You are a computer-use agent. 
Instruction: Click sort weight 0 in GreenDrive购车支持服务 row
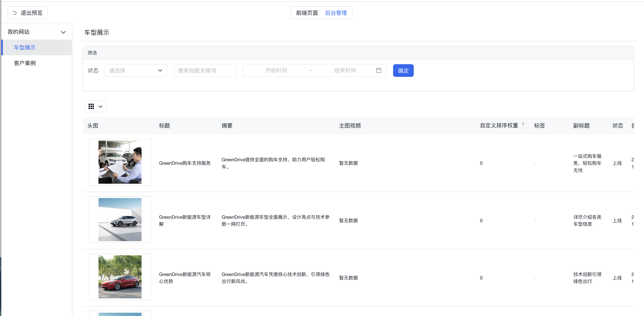click(x=481, y=163)
